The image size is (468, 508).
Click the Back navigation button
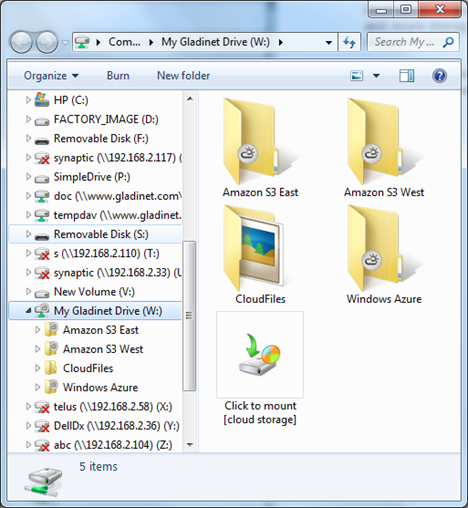coord(21,42)
